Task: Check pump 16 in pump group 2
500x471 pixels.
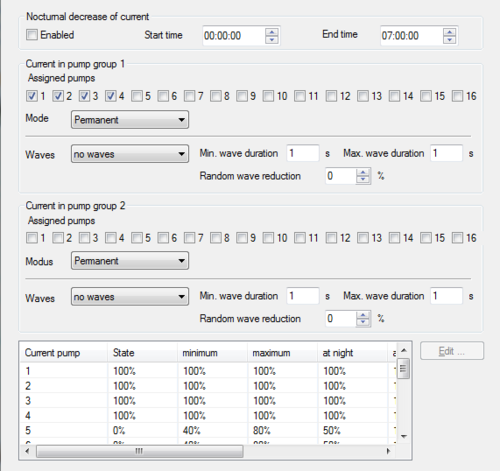Action: 457,238
